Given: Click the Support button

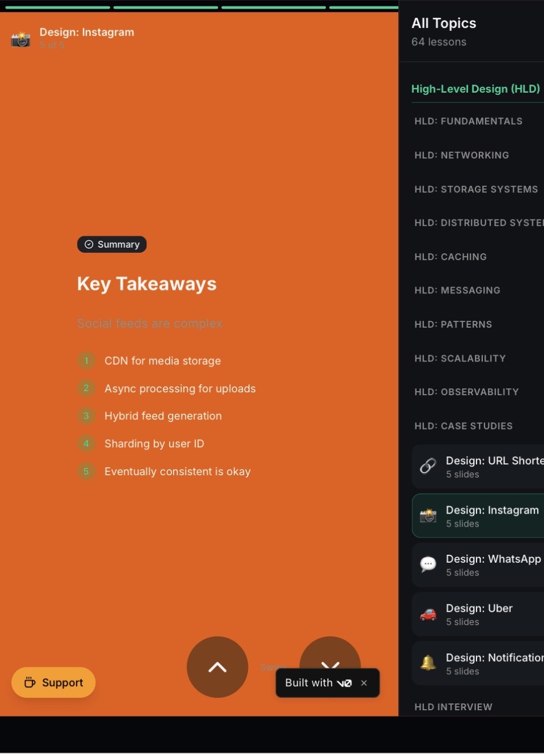Looking at the screenshot, I should 53,682.
